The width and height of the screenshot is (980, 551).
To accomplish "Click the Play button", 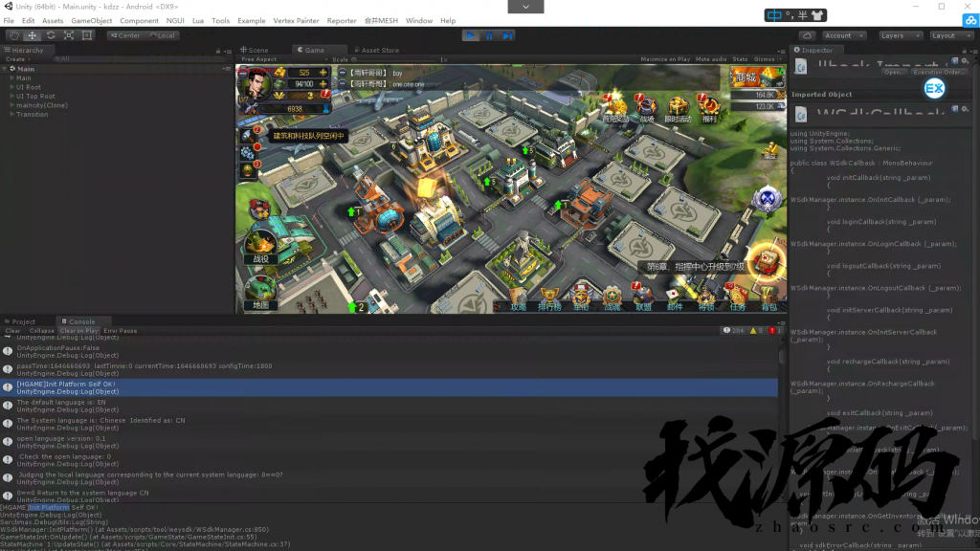I will (471, 35).
